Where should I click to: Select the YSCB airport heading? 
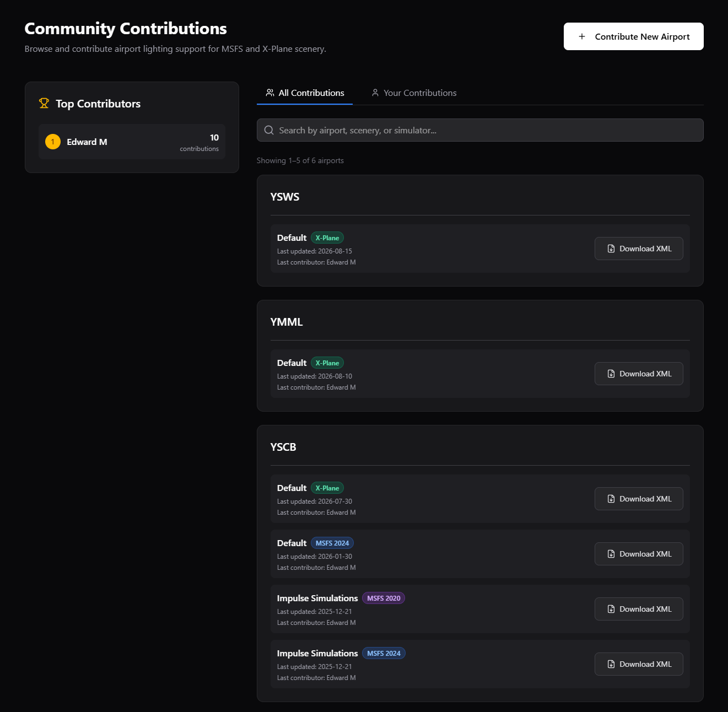(283, 447)
